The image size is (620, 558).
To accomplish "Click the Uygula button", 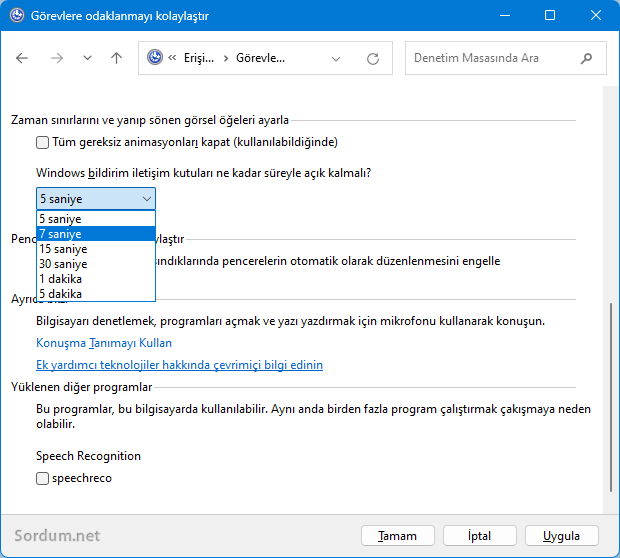I will 561,536.
